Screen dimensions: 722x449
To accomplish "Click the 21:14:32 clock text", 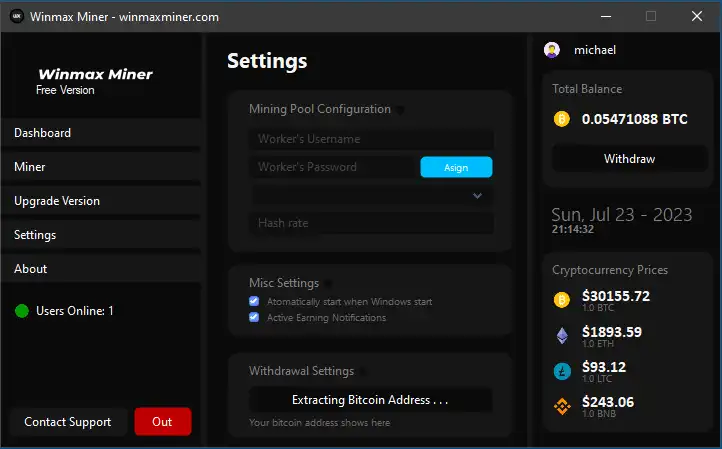I will [573, 229].
